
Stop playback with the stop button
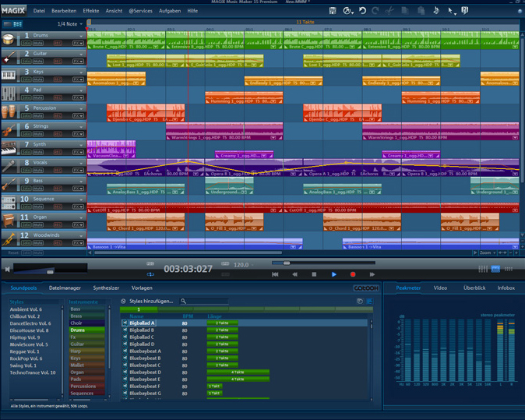point(314,274)
